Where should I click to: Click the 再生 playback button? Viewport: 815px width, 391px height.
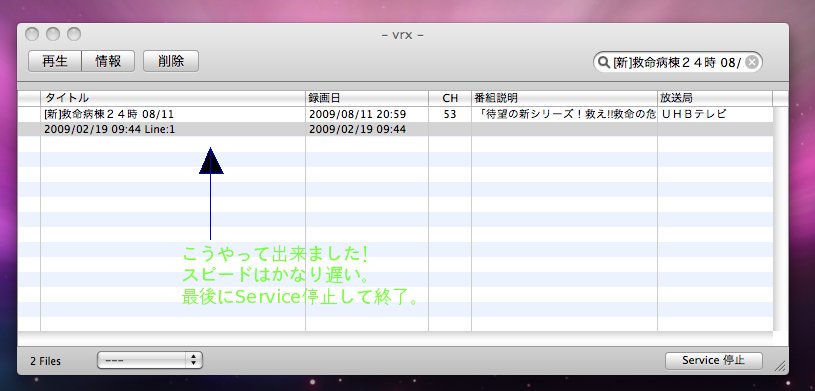55,61
